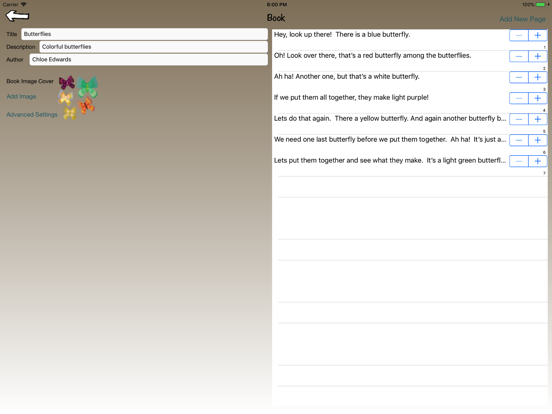The height and width of the screenshot is (414, 552).
Task: Tap minus on the yellow butterfly page row
Action: (519, 119)
